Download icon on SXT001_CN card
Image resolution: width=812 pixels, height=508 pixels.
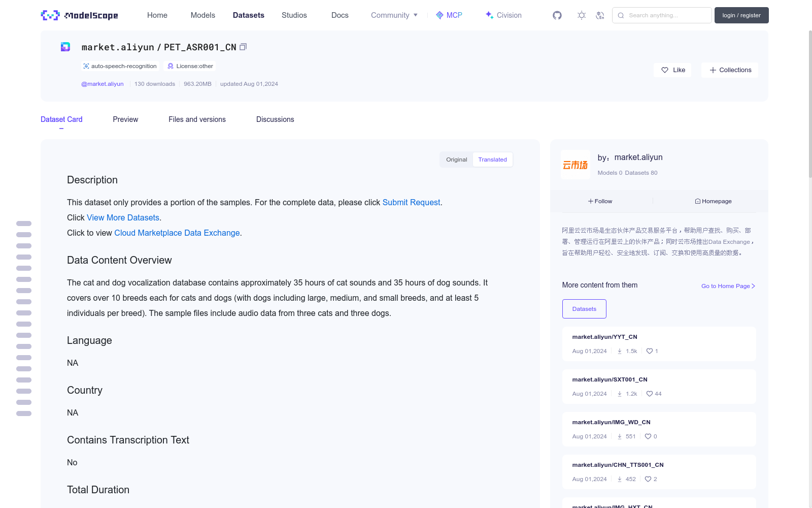coord(620,394)
